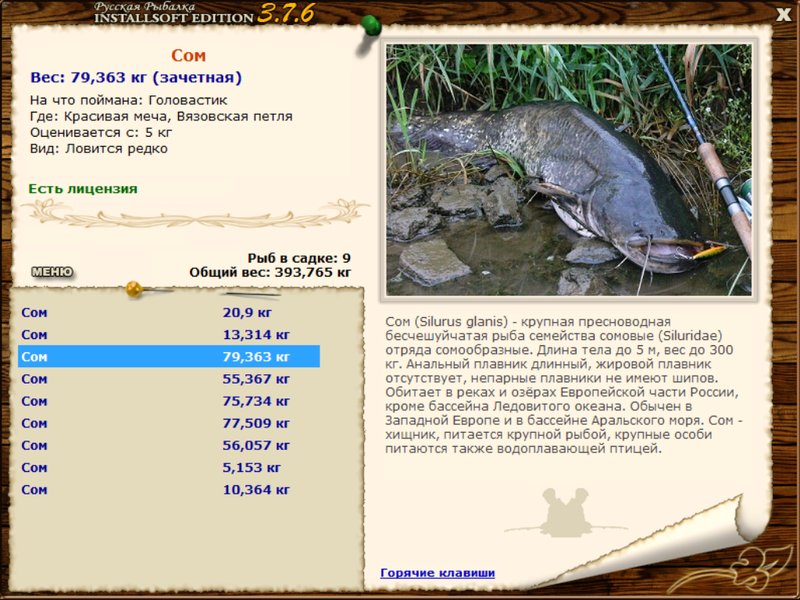Click the Вес: 79,363 кг (зачетная) text
The height and width of the screenshot is (600, 800).
136,78
